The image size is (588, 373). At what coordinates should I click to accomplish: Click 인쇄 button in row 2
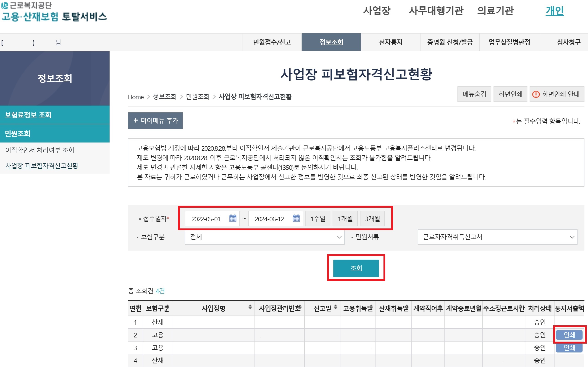point(569,335)
